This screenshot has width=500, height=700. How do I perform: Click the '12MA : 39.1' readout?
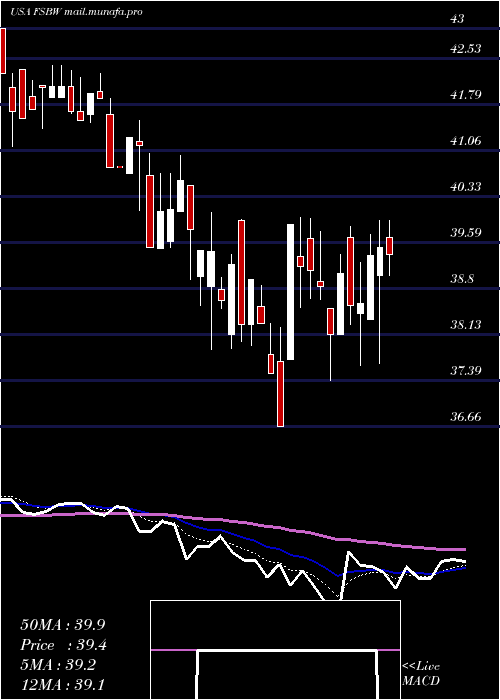[x=63, y=684]
